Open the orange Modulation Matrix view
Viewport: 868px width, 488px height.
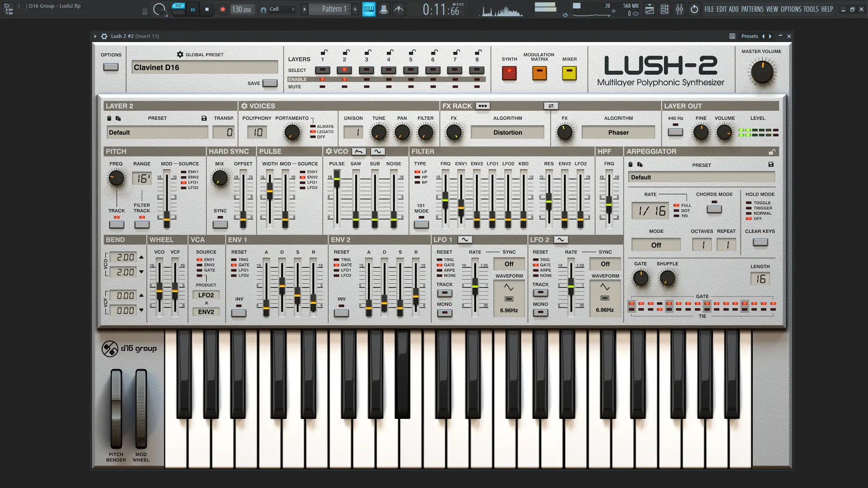[x=539, y=73]
